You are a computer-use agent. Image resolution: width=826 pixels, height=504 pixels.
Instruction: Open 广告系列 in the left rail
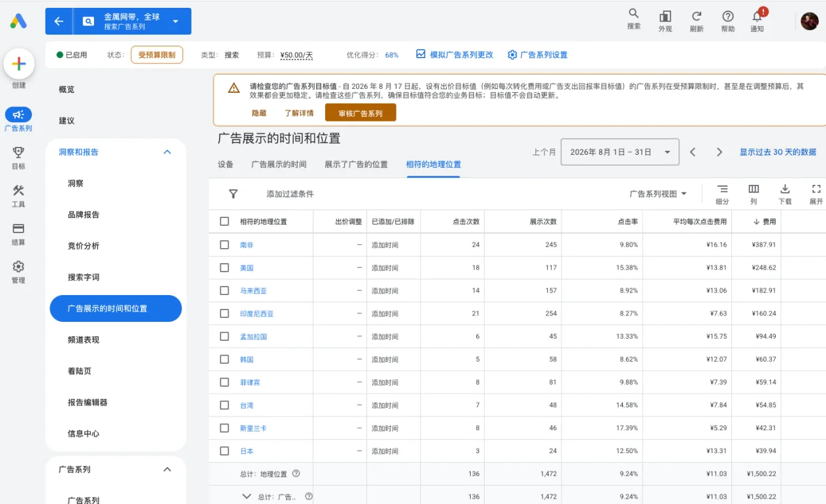18,115
